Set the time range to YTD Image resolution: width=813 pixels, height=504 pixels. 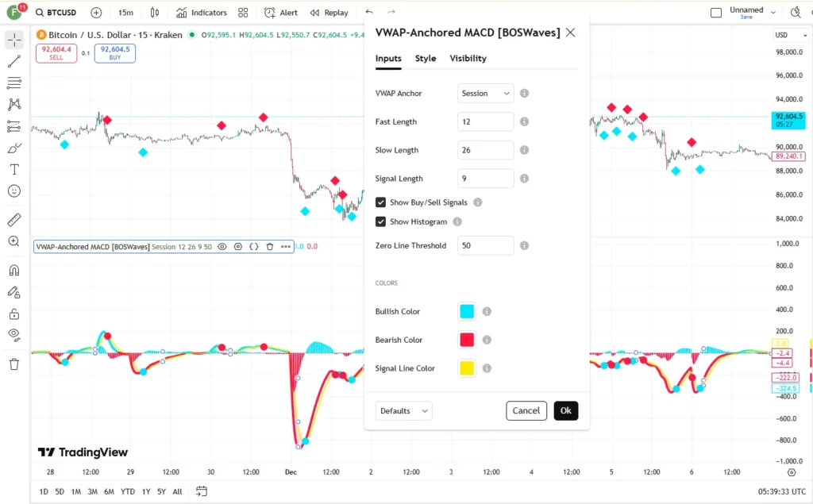[128, 491]
